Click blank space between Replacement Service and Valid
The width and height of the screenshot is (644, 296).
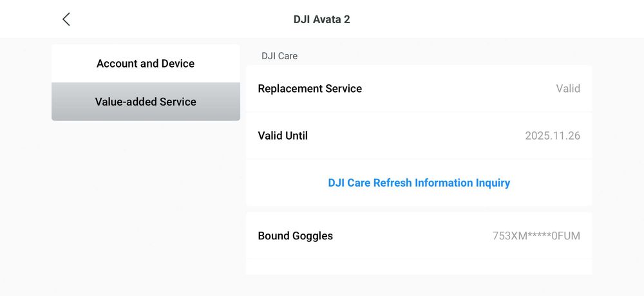[457, 89]
